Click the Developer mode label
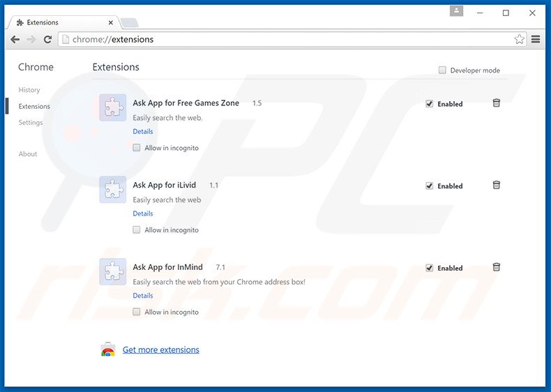Viewport: 551px width, 392px height. 475,70
